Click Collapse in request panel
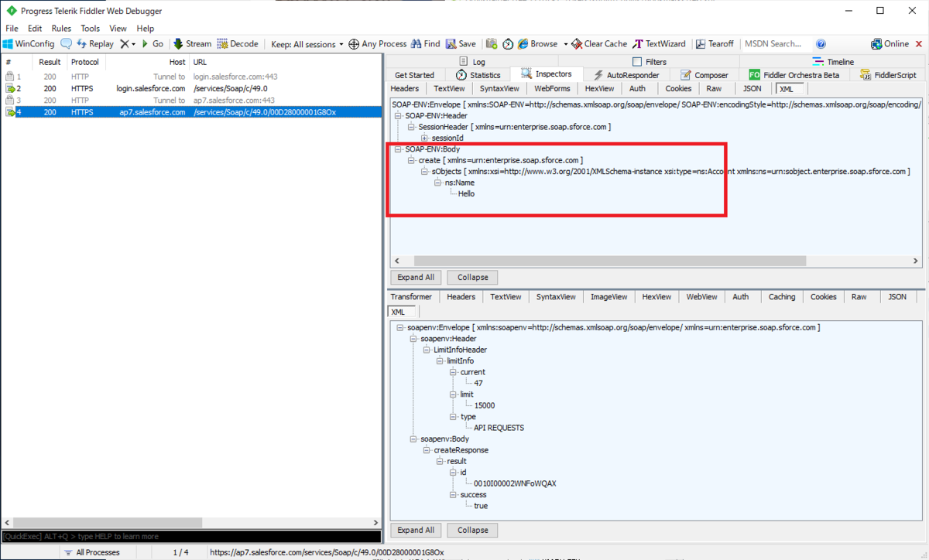This screenshot has width=929, height=560. pyautogui.click(x=472, y=277)
